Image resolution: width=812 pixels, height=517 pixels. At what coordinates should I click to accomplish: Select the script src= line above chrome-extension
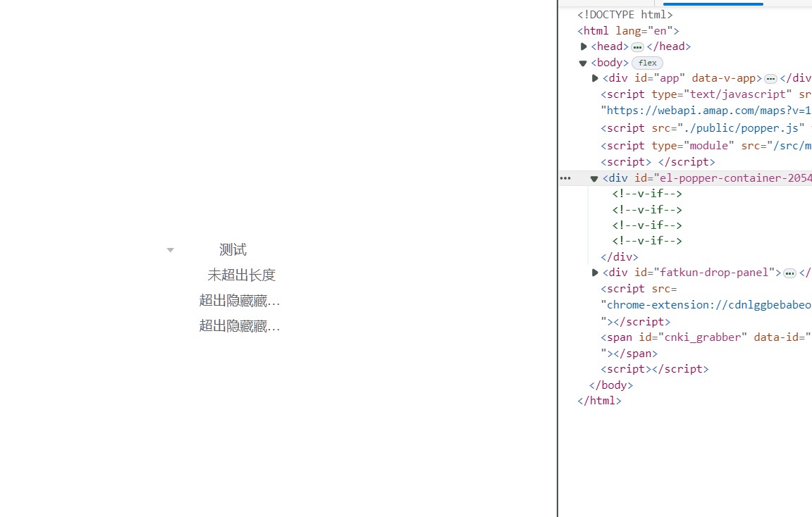click(639, 289)
